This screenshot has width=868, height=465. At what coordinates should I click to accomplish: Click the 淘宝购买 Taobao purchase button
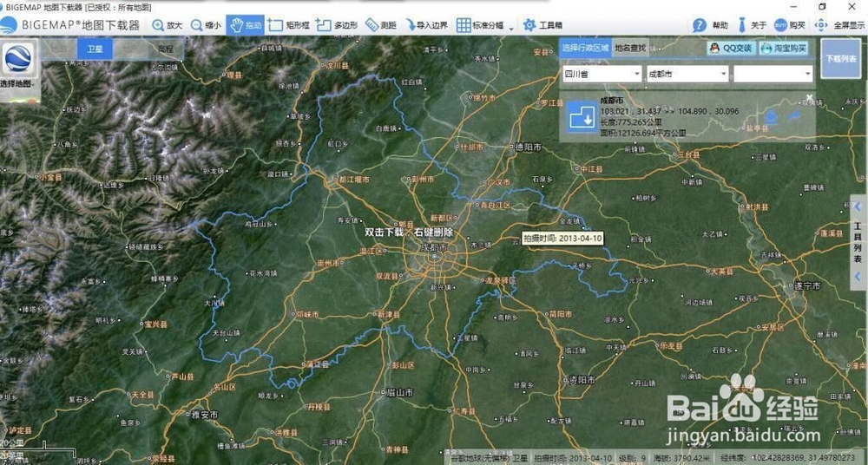(x=783, y=49)
